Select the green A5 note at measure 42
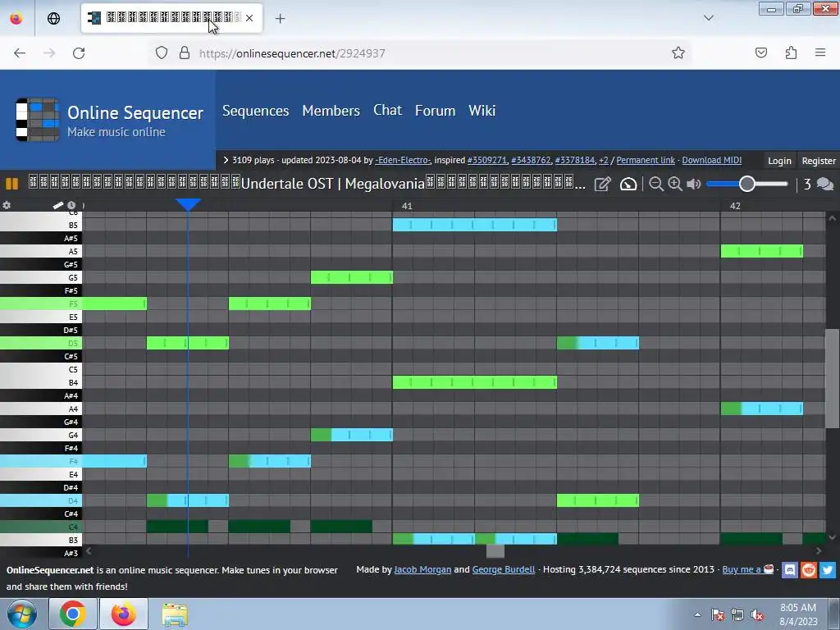Image resolution: width=840 pixels, height=630 pixels. click(x=762, y=251)
